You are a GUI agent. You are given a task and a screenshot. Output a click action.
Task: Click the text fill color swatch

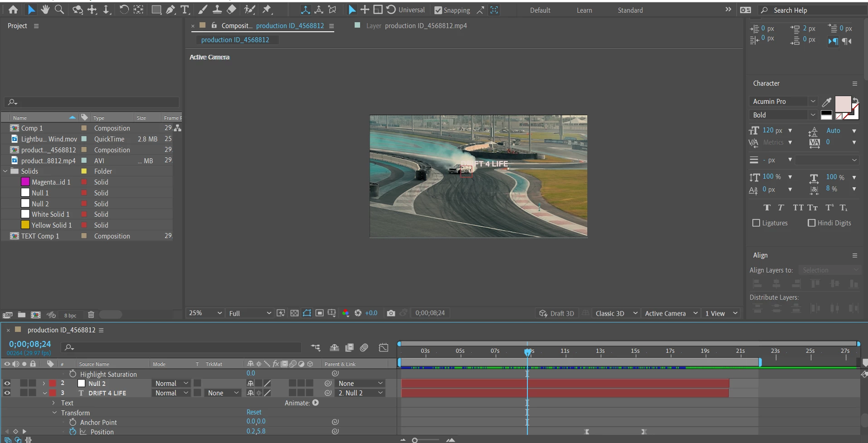click(843, 104)
